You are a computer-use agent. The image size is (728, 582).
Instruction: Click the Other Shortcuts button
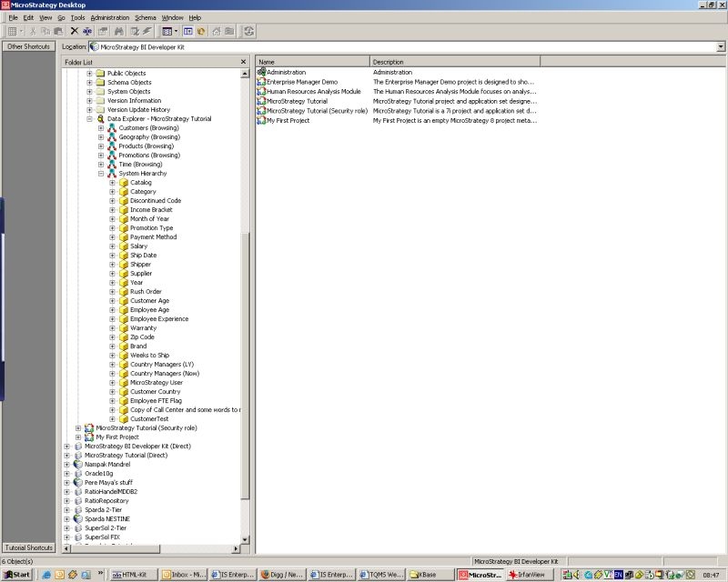point(28,46)
